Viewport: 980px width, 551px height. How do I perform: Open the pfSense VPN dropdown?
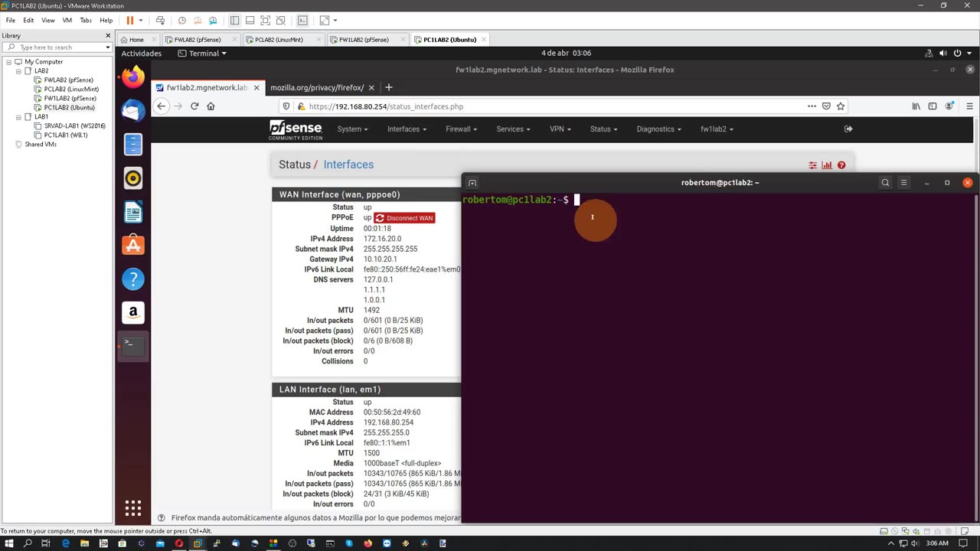tap(560, 129)
